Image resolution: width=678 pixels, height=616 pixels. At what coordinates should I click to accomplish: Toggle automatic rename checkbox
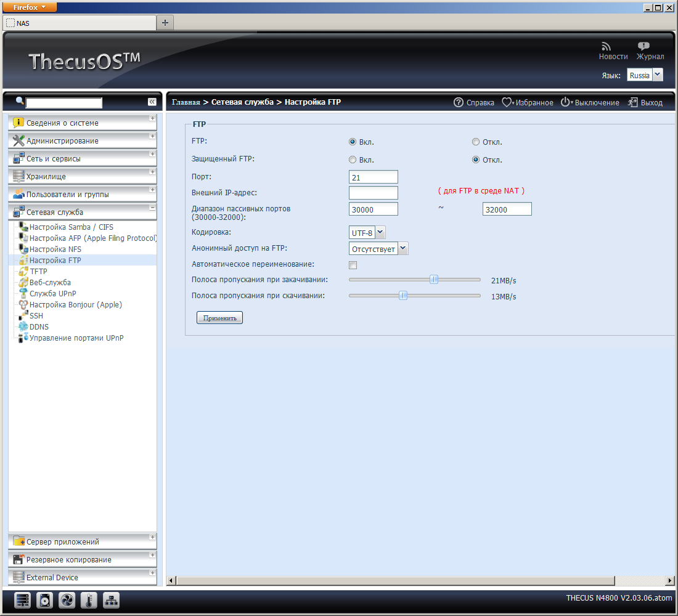pyautogui.click(x=353, y=265)
